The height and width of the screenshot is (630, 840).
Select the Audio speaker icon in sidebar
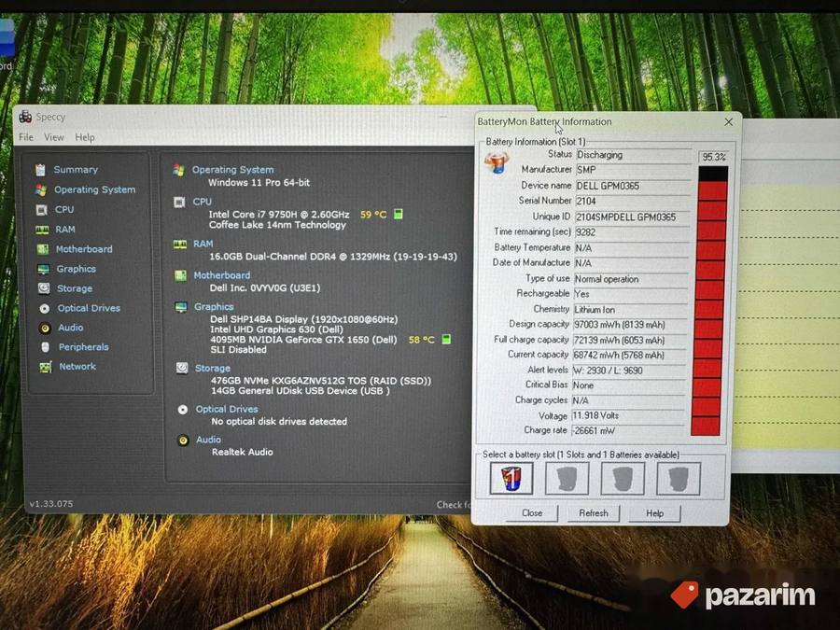(x=45, y=328)
